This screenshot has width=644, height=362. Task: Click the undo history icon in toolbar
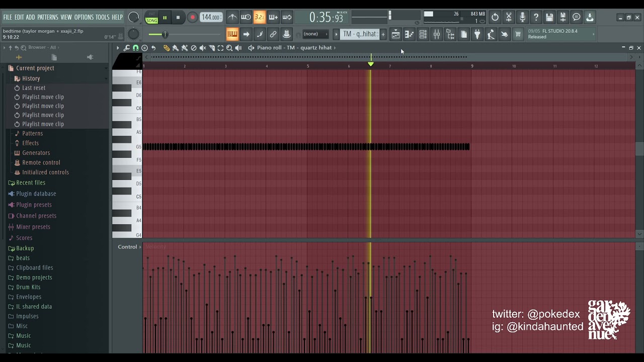[495, 18]
